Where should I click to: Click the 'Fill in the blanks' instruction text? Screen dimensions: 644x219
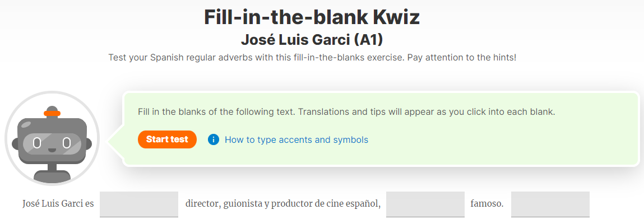pyautogui.click(x=346, y=112)
